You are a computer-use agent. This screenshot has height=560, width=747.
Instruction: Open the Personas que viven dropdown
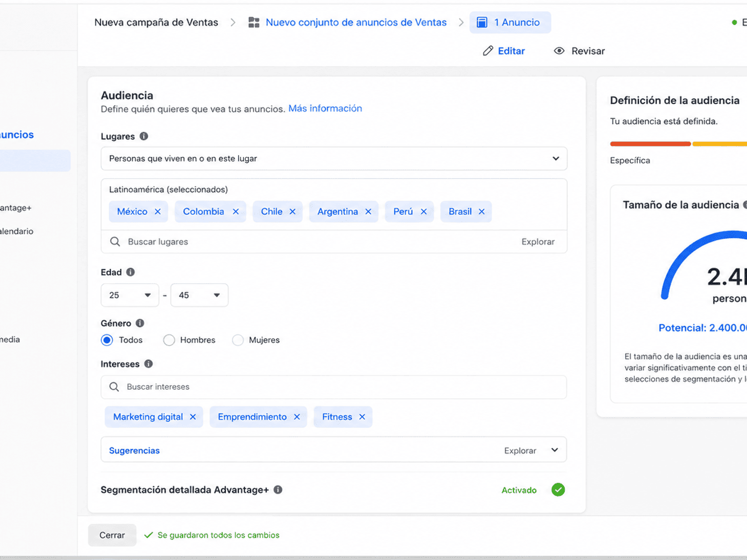click(x=334, y=159)
